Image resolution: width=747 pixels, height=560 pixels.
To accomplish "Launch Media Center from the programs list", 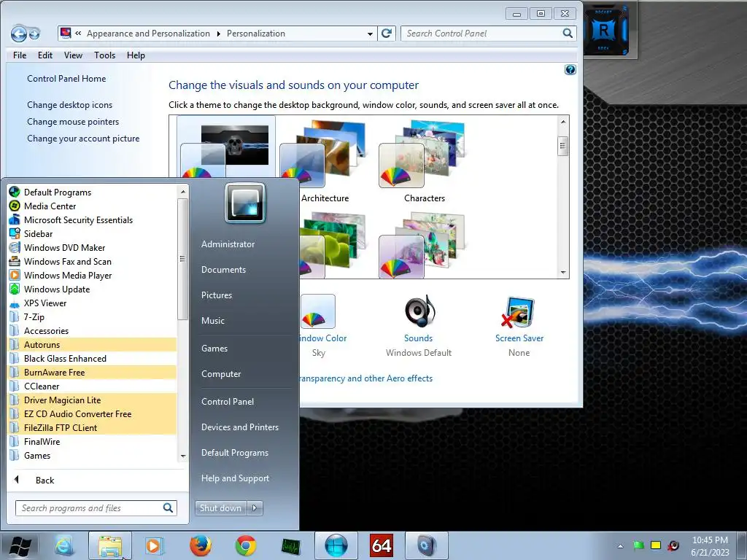I will click(93, 206).
